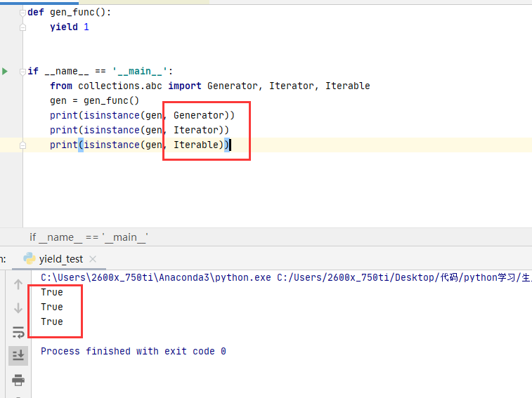Click the first True output line
This screenshot has height=398, width=532.
tap(52, 292)
